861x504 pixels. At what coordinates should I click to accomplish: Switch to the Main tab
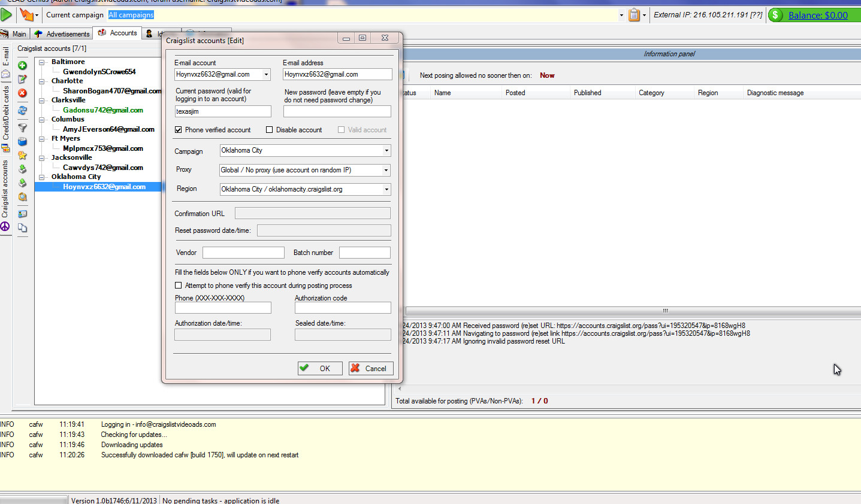[14, 34]
